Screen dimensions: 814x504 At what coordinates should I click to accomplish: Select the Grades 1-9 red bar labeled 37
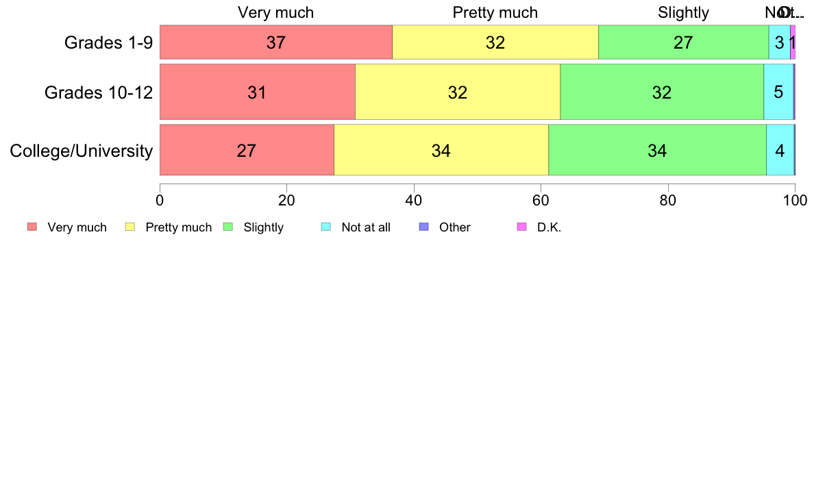point(275,42)
